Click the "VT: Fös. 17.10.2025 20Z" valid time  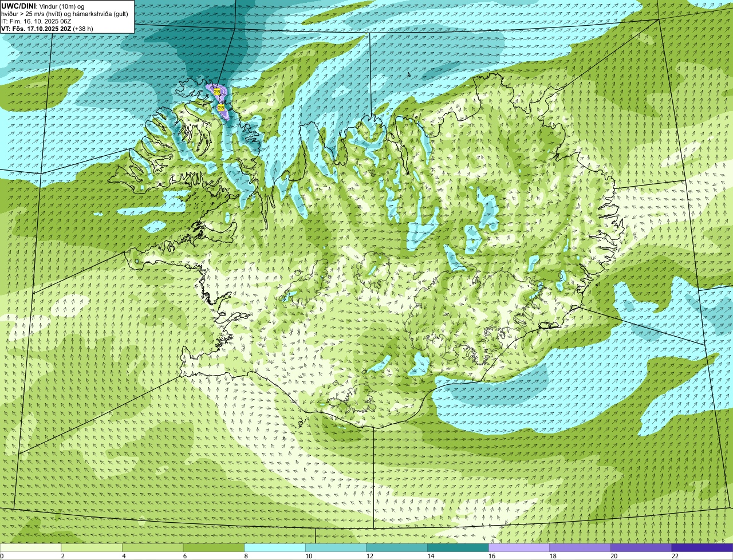coord(36,29)
